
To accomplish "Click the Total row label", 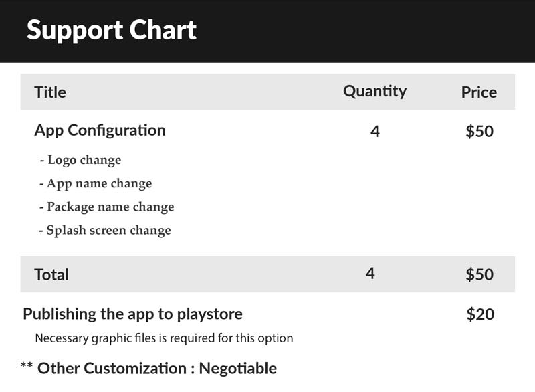I will [x=51, y=275].
